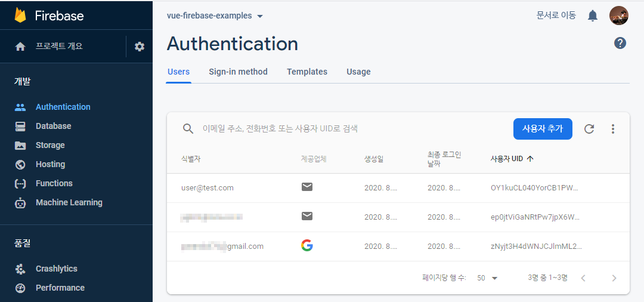Refresh the users list
The height and width of the screenshot is (302, 644).
pyautogui.click(x=589, y=129)
